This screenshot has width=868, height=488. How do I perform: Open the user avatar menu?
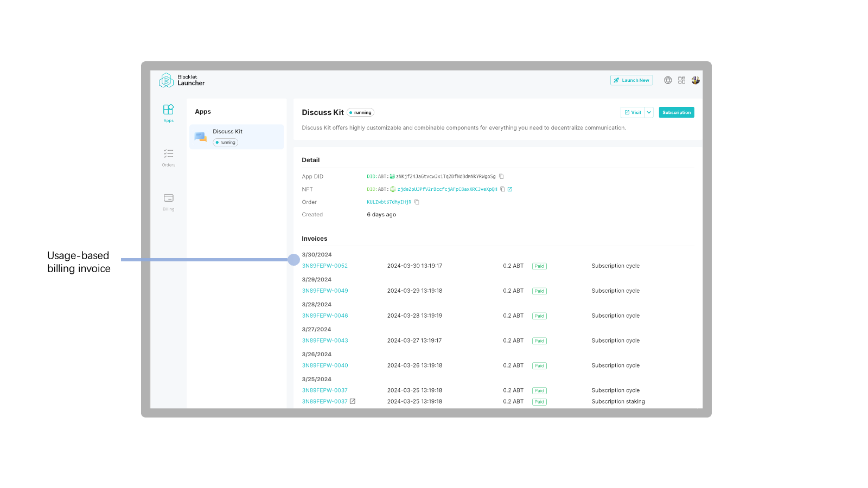pos(695,80)
